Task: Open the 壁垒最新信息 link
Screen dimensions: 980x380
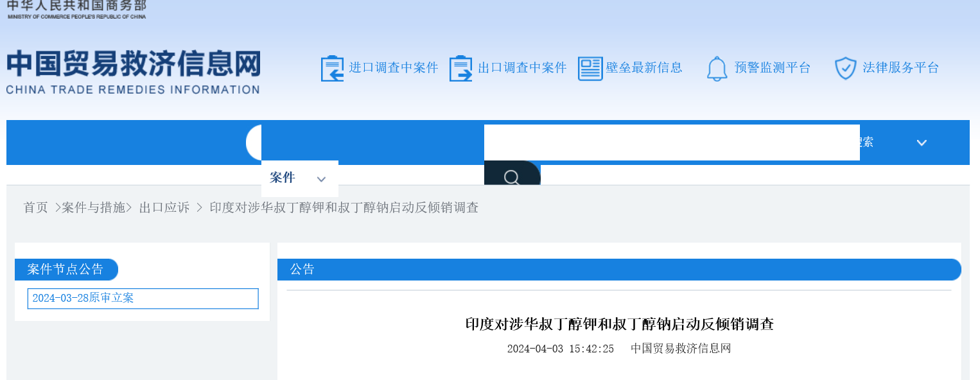Action: (644, 67)
